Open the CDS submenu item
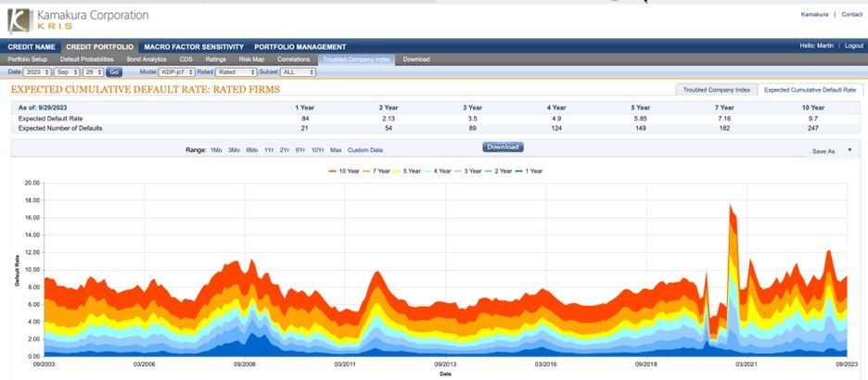This screenshot has width=868, height=380. click(x=186, y=59)
